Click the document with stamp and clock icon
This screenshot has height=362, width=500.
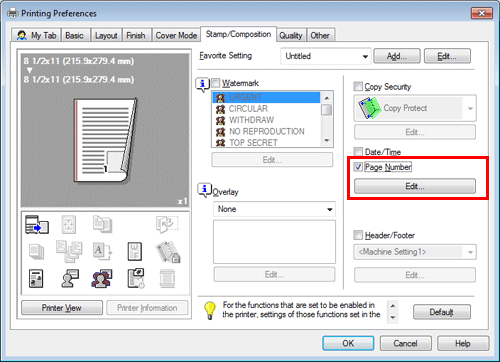136,278
